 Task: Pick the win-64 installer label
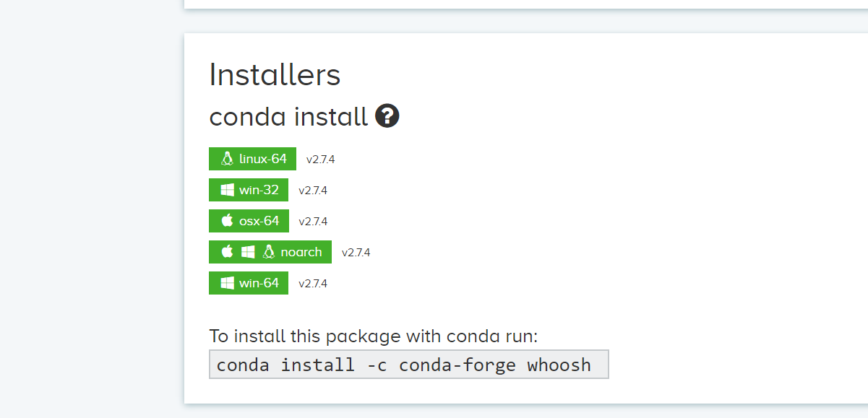pyautogui.click(x=259, y=283)
